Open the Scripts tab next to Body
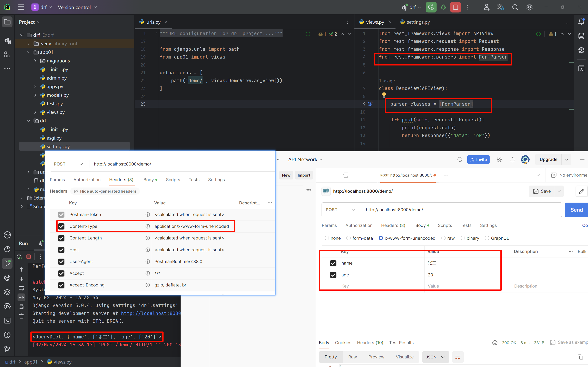The image size is (588, 367). click(445, 225)
